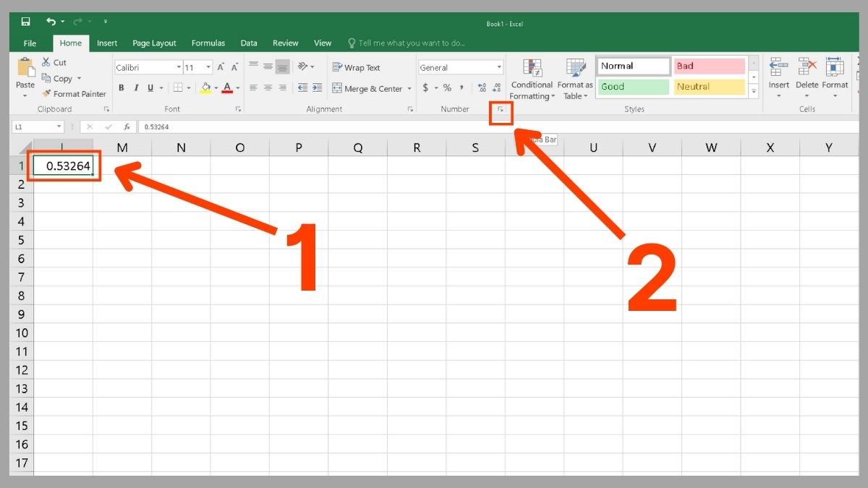Open the General number format dropdown
This screenshot has height=488, width=868.
[x=499, y=67]
